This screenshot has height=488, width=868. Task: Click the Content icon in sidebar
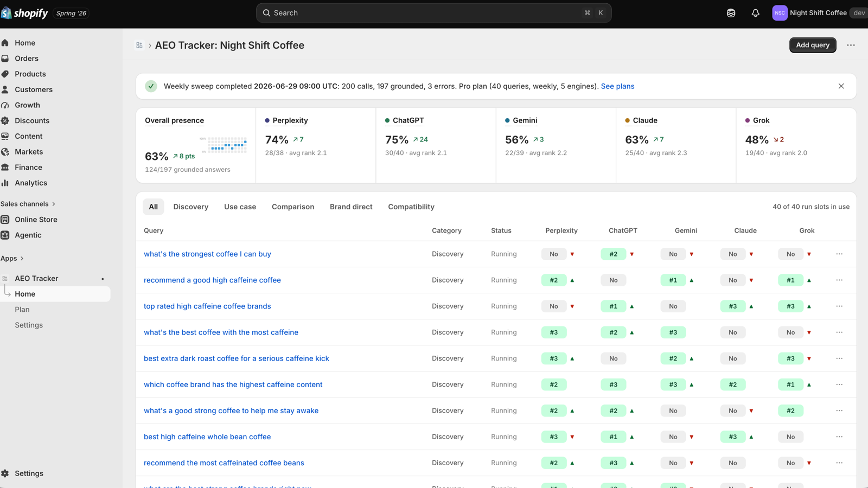5,136
